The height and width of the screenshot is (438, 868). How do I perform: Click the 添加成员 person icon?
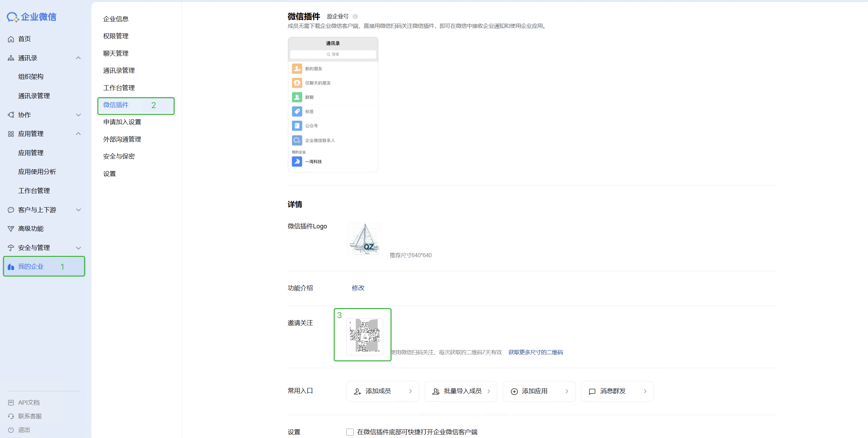pyautogui.click(x=357, y=391)
